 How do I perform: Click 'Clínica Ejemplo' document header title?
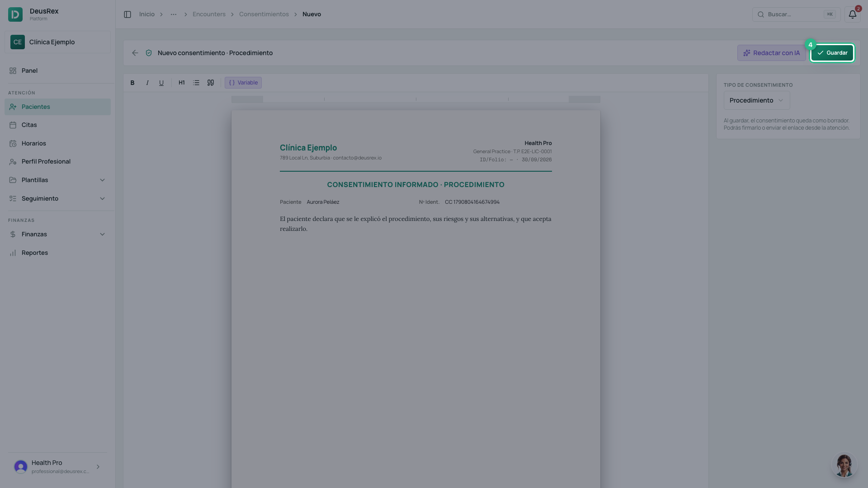pyautogui.click(x=308, y=148)
